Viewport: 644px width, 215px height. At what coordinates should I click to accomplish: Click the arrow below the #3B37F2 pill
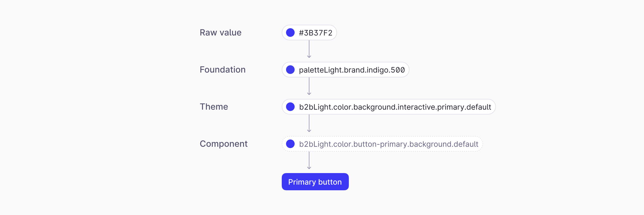(x=309, y=49)
